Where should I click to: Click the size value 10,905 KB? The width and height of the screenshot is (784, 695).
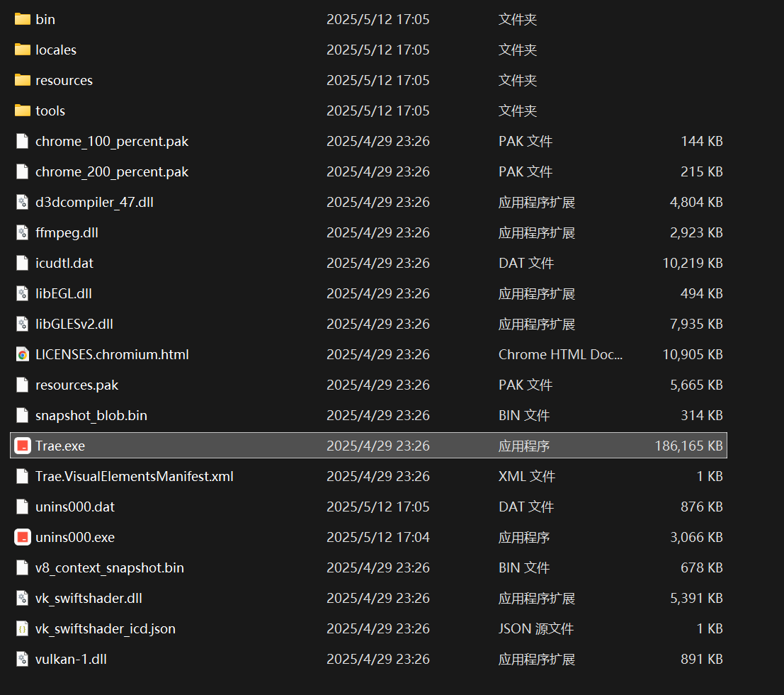[x=693, y=354]
